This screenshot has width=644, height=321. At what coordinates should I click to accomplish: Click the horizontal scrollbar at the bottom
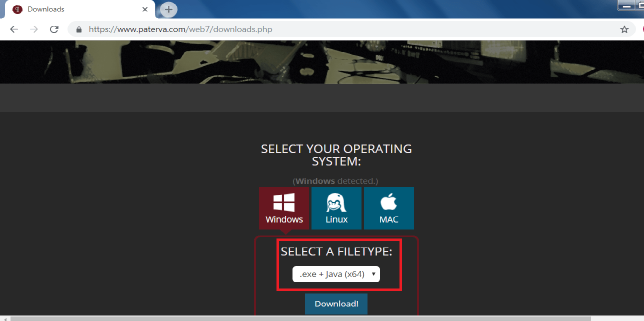tap(300, 318)
